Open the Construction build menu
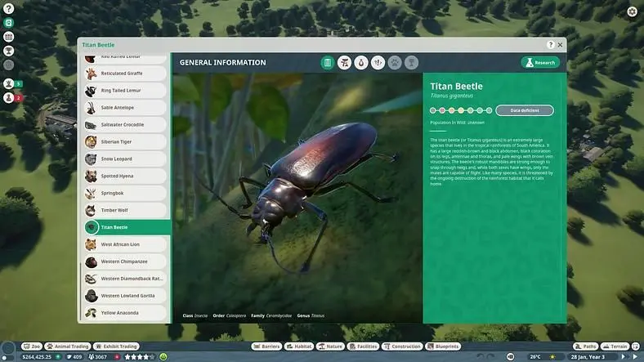 [402, 346]
